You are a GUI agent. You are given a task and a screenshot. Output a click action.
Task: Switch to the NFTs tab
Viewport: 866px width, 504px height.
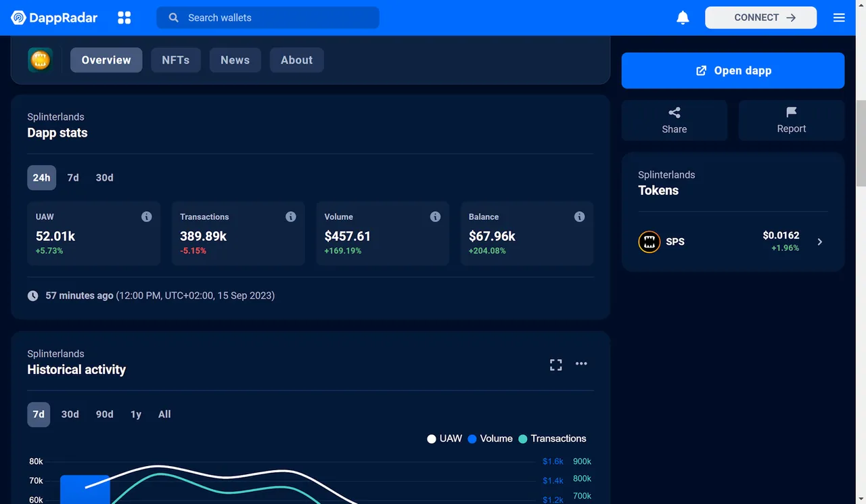pos(176,60)
